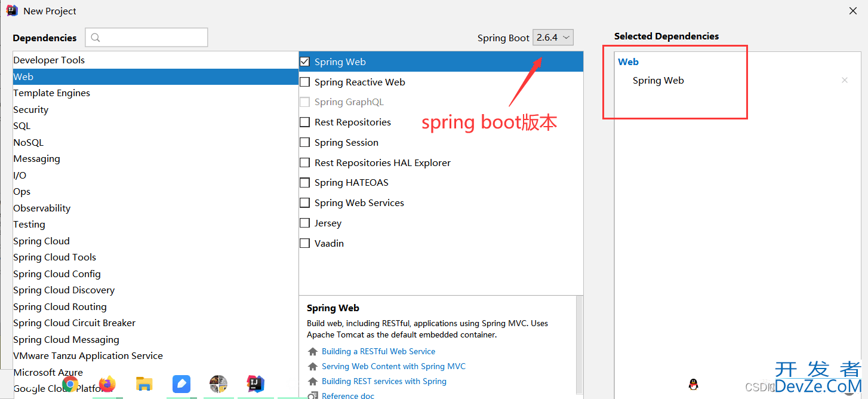Click the QQ penguin tray icon
The width and height of the screenshot is (868, 399).
click(693, 385)
